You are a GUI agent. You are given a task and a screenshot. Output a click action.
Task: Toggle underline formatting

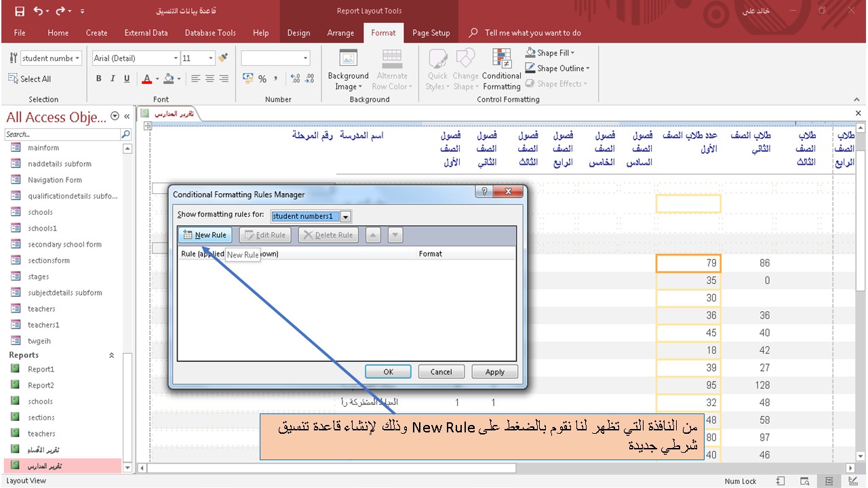click(127, 79)
